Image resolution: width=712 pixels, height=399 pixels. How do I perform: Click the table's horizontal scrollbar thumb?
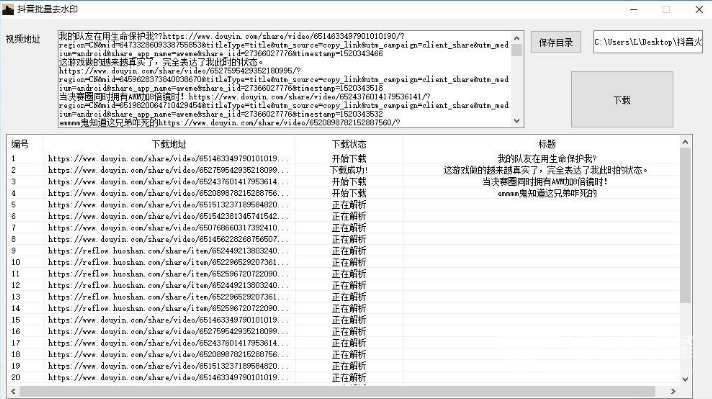(337, 391)
